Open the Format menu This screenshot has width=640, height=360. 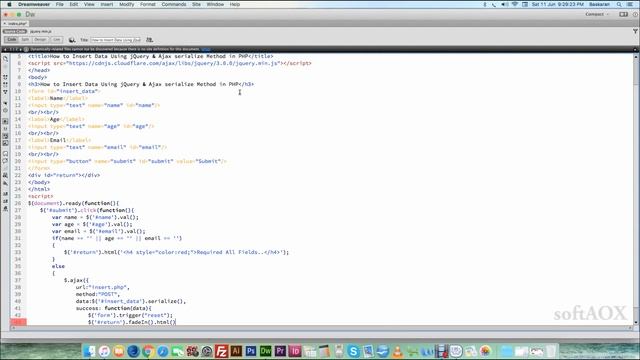coord(148,4)
